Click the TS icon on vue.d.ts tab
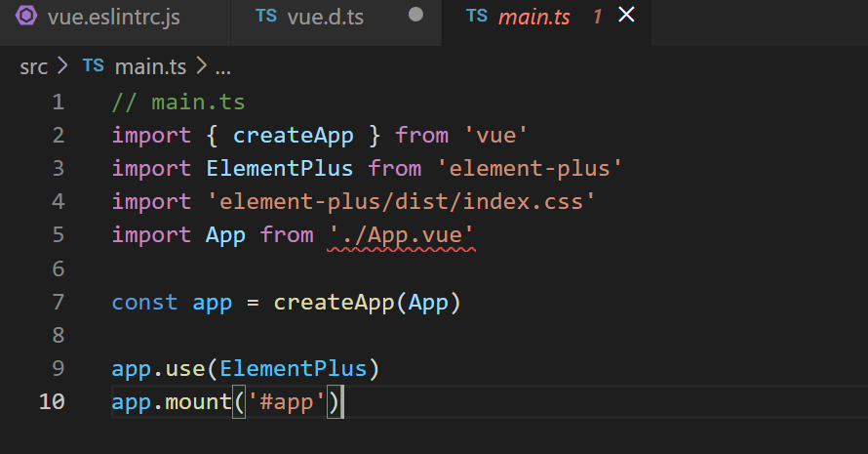The width and height of the screenshot is (868, 454). (265, 16)
